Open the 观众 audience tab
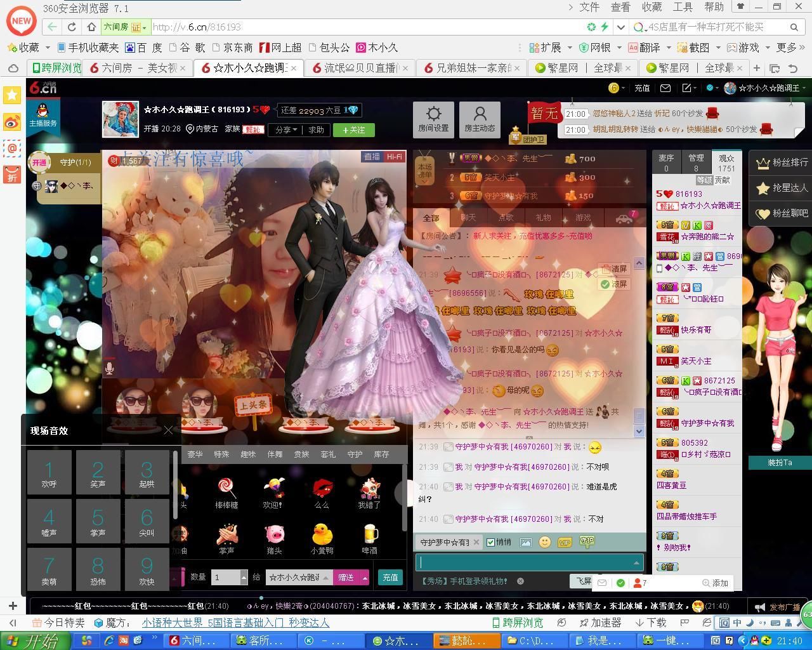This screenshot has height=650, width=812. pyautogui.click(x=726, y=162)
